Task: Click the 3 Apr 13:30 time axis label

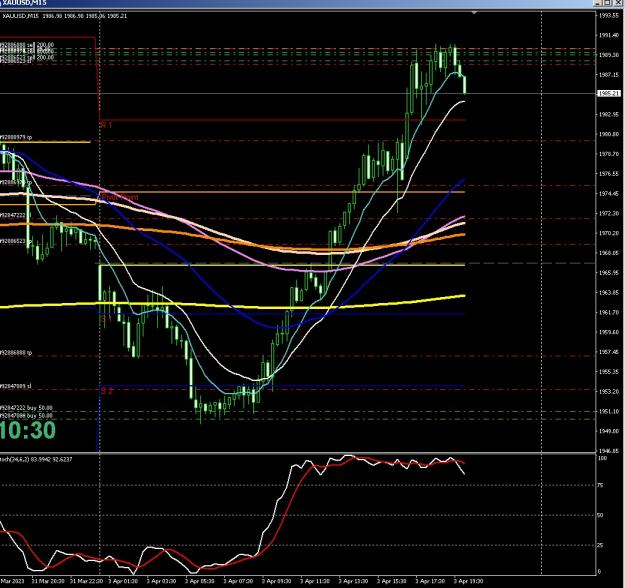Action: (354, 581)
